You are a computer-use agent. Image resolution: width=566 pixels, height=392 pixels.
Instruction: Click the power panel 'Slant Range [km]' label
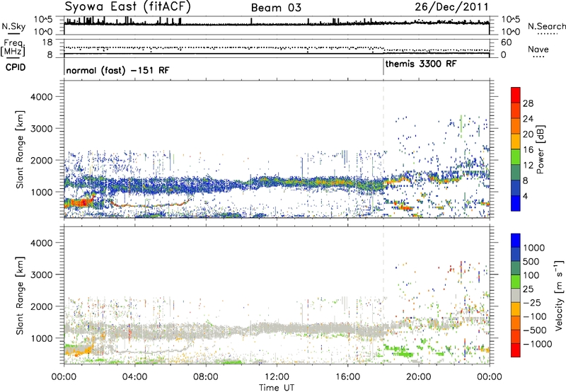[20, 149]
